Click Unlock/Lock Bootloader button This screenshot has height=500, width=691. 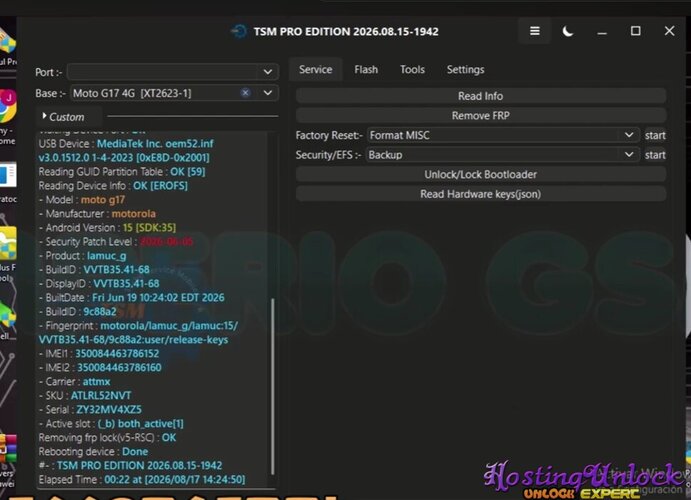[x=481, y=174]
